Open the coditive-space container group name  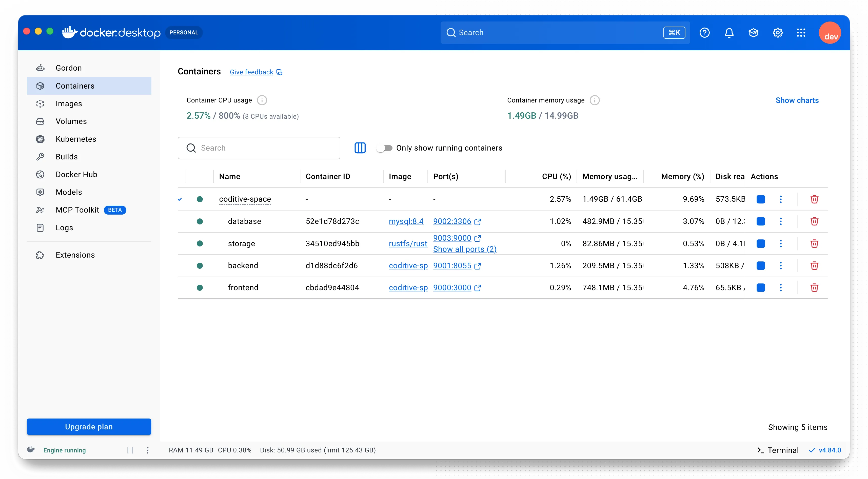pos(245,199)
